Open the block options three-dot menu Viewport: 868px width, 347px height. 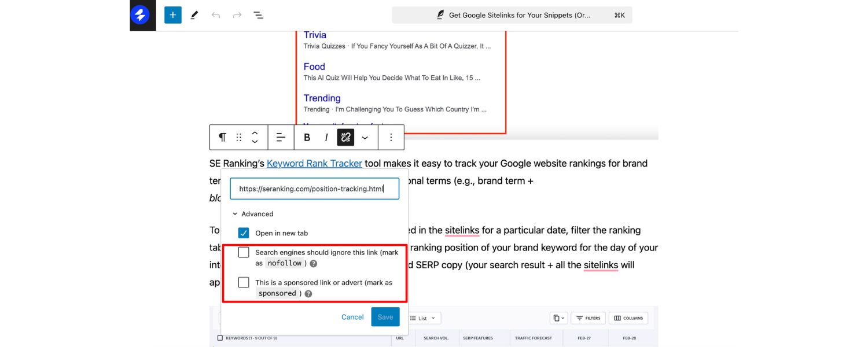391,137
